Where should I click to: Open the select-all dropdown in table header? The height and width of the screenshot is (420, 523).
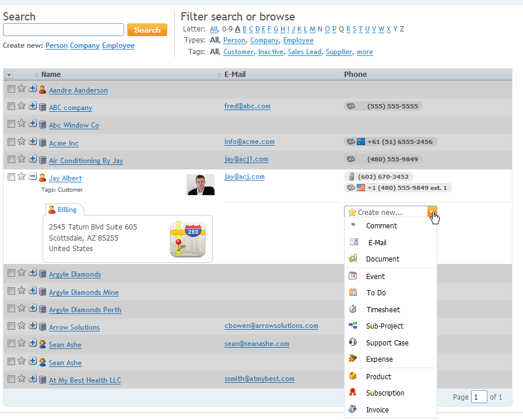(9, 75)
